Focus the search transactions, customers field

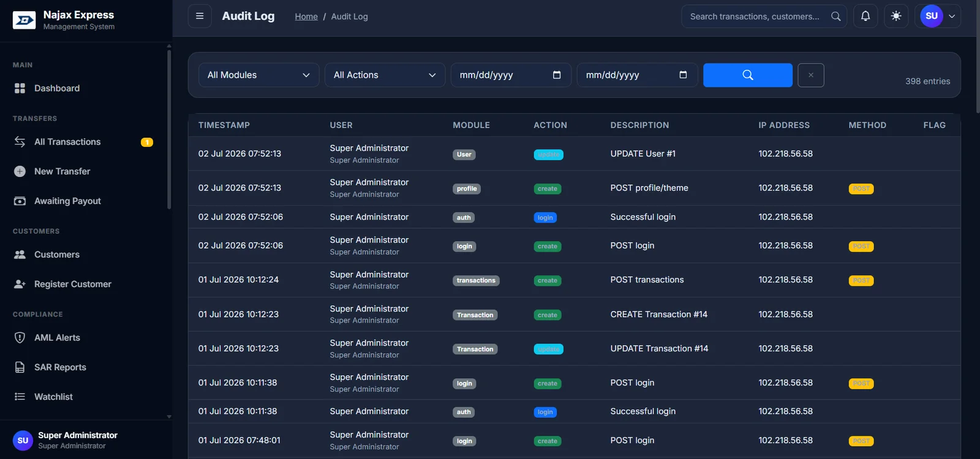(x=764, y=17)
